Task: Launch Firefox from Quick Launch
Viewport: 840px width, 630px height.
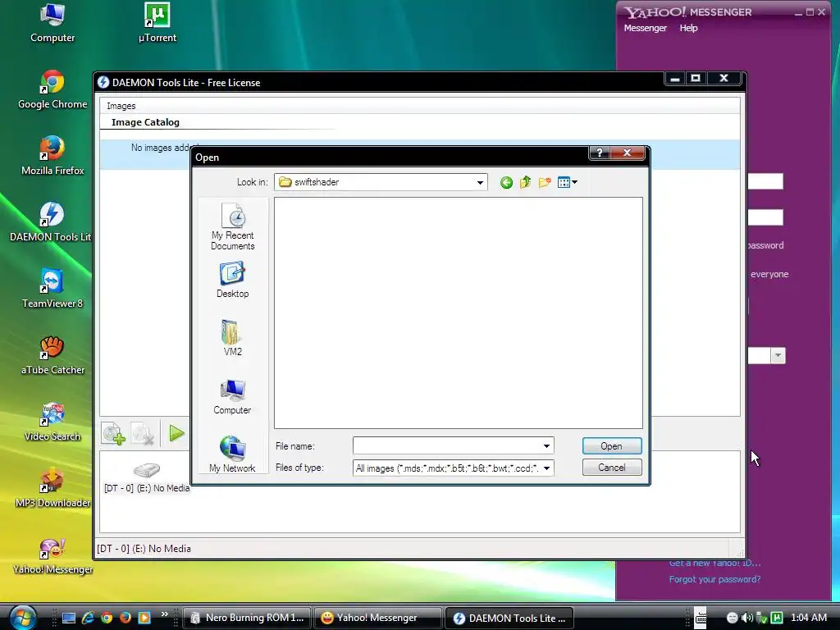Action: pyautogui.click(x=126, y=618)
